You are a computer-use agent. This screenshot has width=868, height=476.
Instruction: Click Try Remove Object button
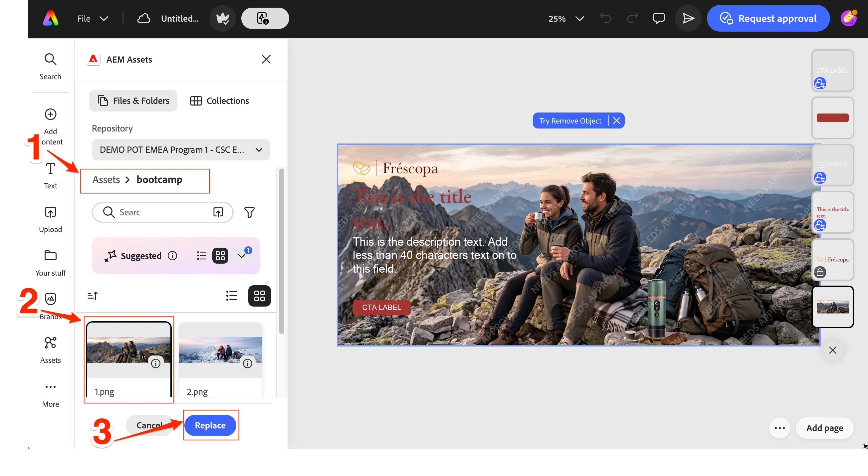click(570, 120)
